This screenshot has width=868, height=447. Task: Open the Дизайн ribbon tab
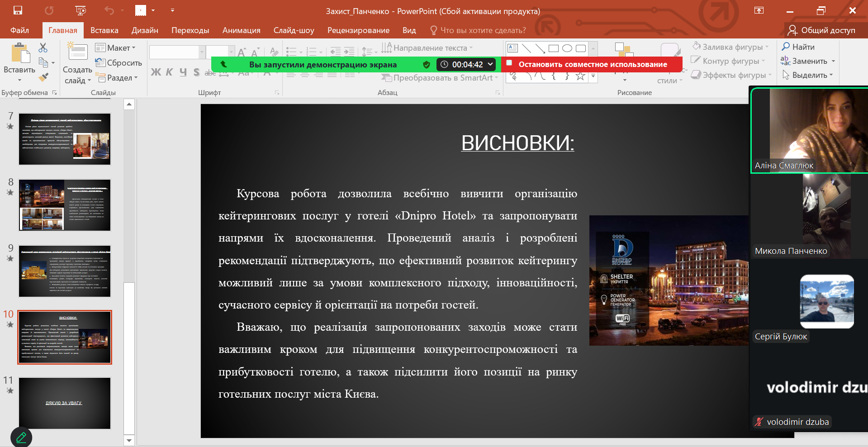tap(145, 30)
